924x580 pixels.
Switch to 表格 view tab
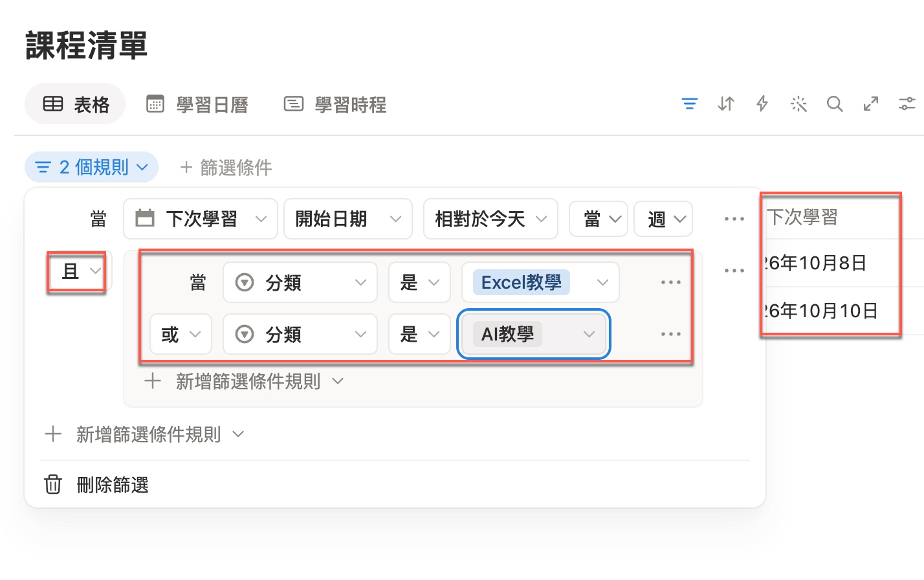tap(75, 104)
